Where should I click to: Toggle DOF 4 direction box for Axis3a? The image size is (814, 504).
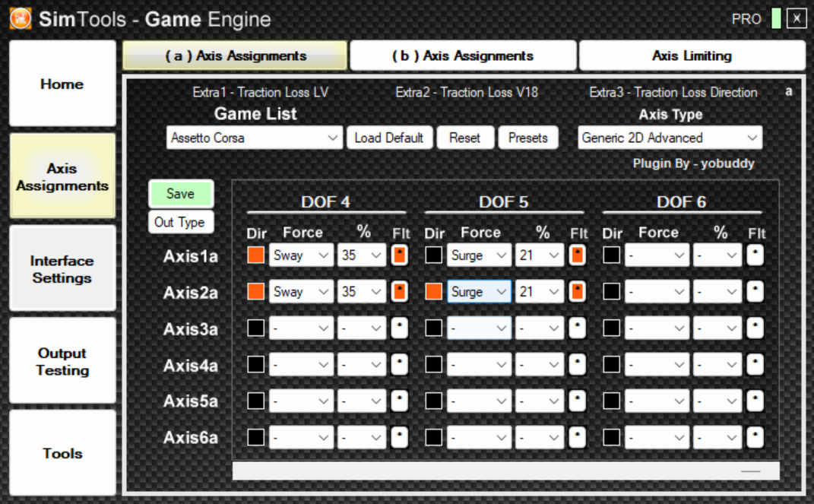[256, 328]
